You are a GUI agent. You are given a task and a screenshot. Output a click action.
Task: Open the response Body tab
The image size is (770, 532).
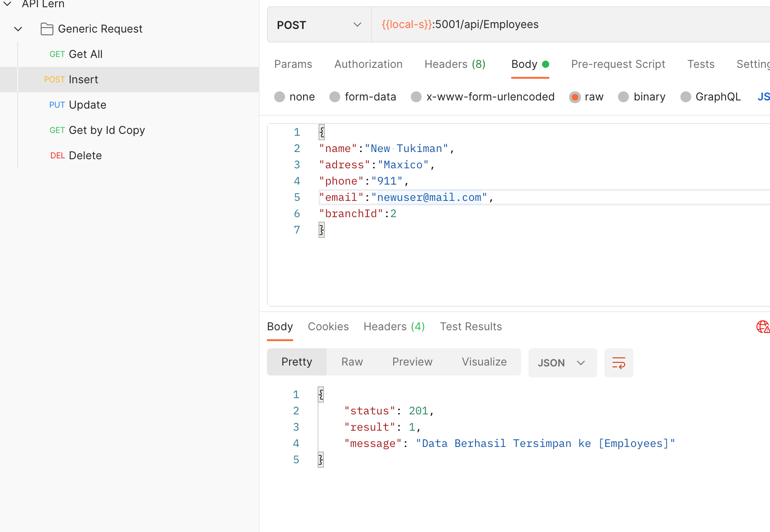[280, 327]
